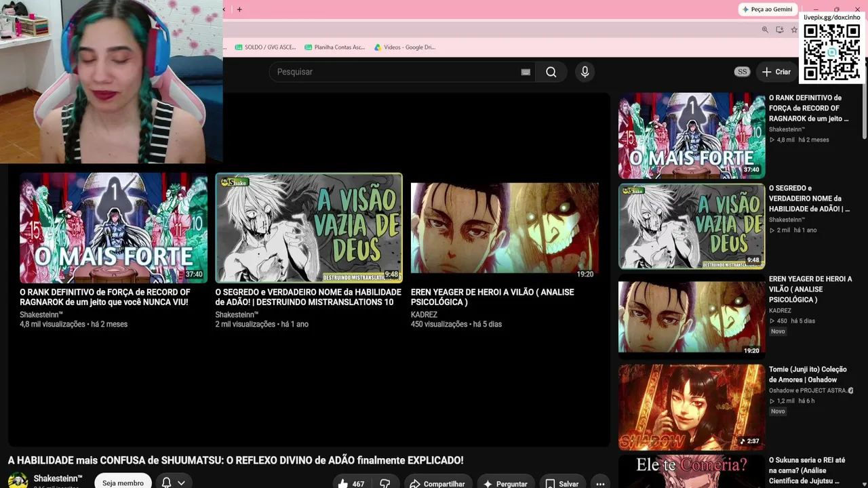The width and height of the screenshot is (868, 488).
Task: Click sidebar title O SEGREDO e VERDADEIRO NOME
Action: point(809,199)
